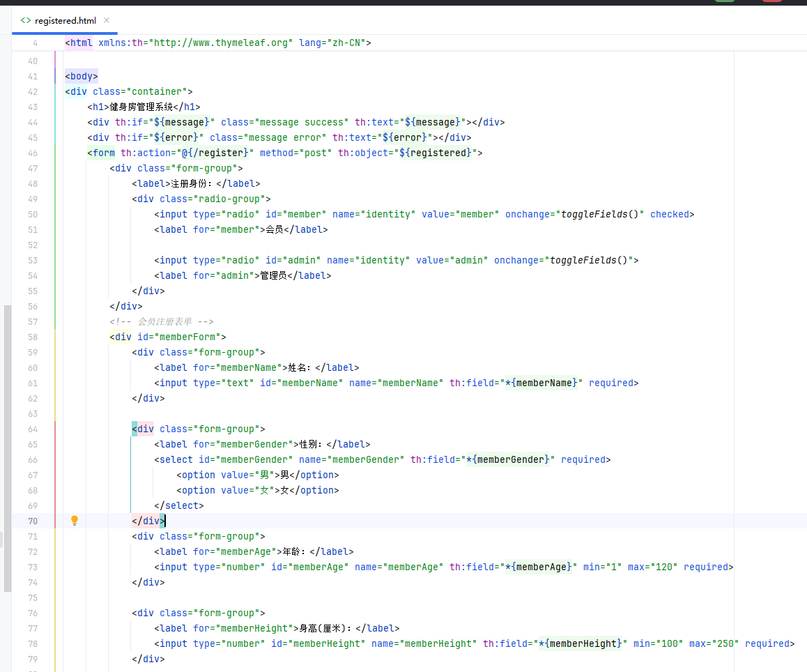Click the 性别 label on line 65

coord(263,444)
